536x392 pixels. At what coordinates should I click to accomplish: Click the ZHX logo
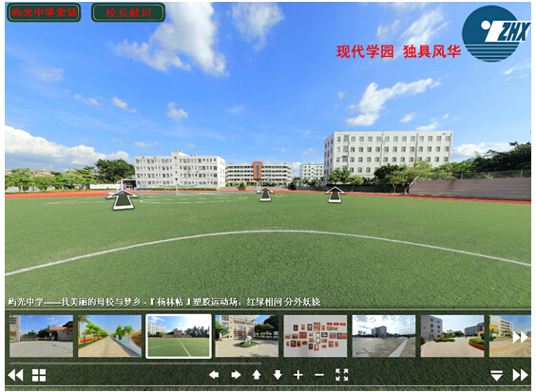tap(495, 33)
